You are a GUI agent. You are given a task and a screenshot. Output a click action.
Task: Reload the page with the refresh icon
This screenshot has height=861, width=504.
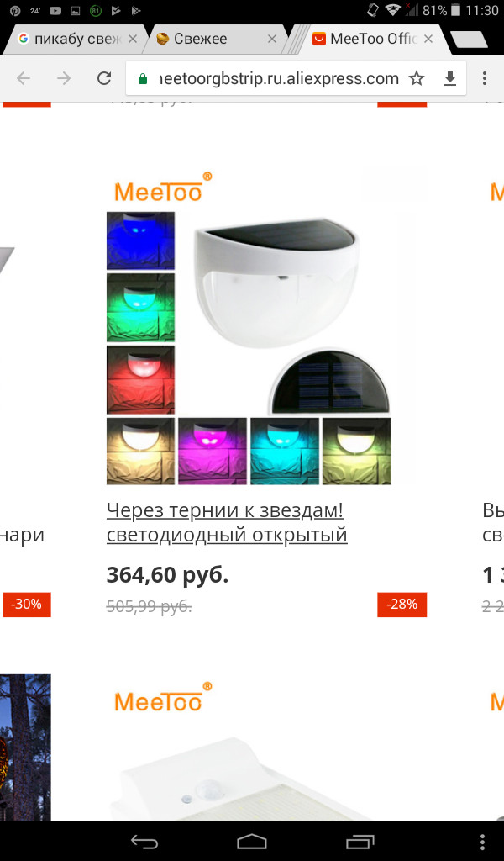pos(103,78)
